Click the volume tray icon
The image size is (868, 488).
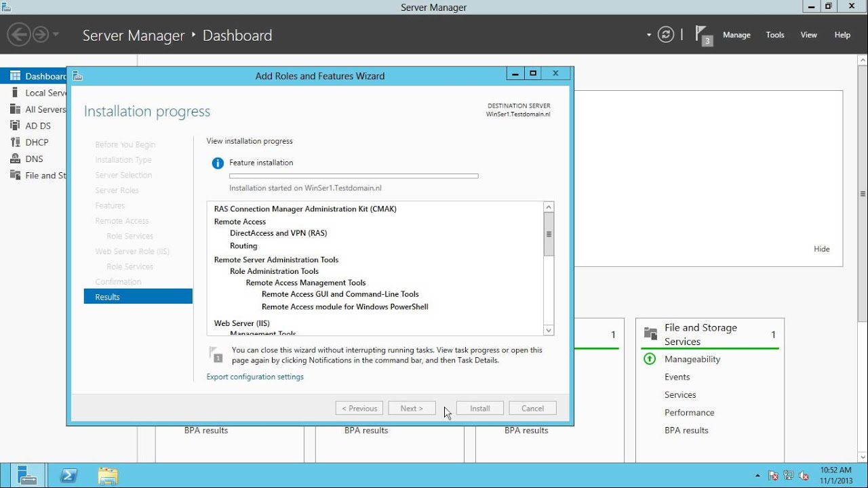click(x=804, y=475)
